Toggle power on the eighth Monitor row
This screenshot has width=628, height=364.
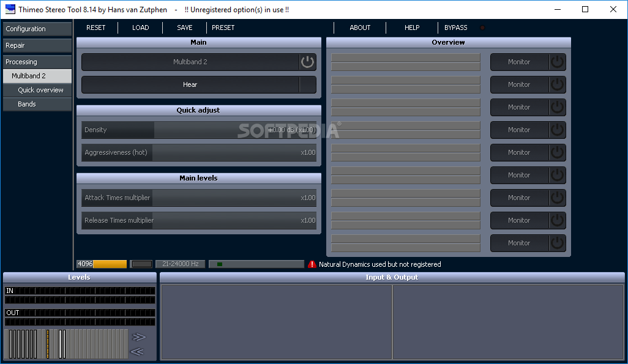click(x=557, y=220)
